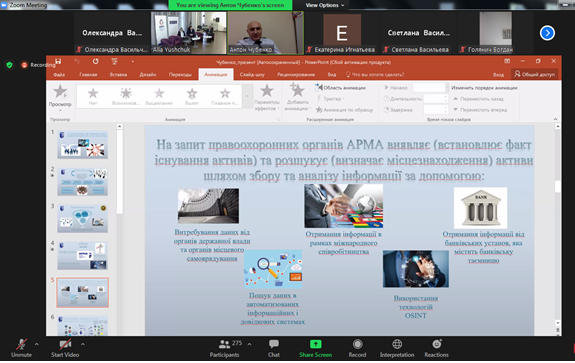Expand audio options arrow beside Unmute
This screenshot has width=575, height=363.
(x=37, y=344)
